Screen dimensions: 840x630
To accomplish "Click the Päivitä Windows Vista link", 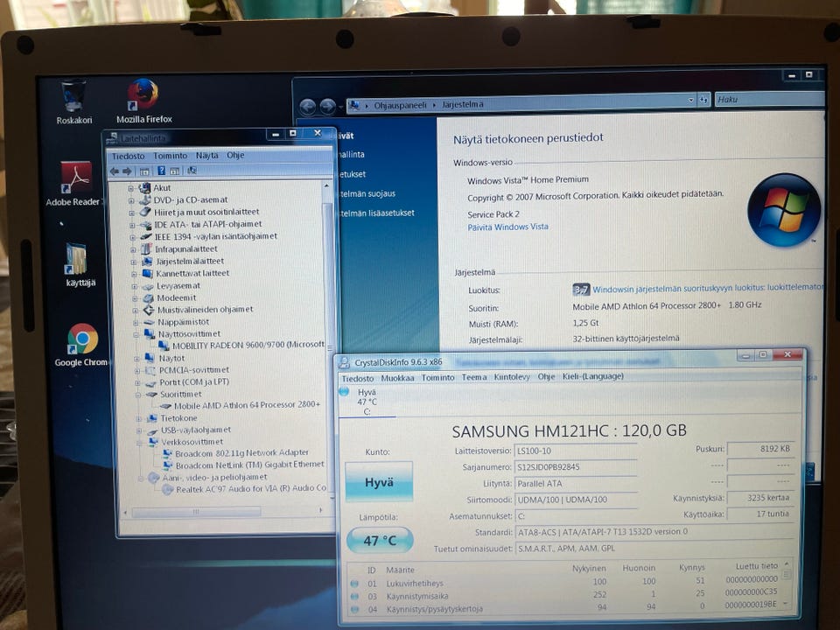I will tap(507, 227).
